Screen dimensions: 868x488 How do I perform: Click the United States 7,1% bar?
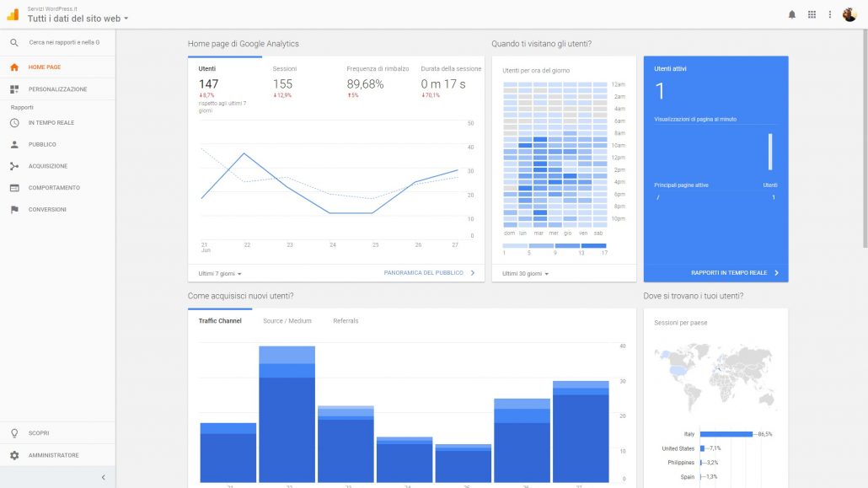[x=703, y=448]
